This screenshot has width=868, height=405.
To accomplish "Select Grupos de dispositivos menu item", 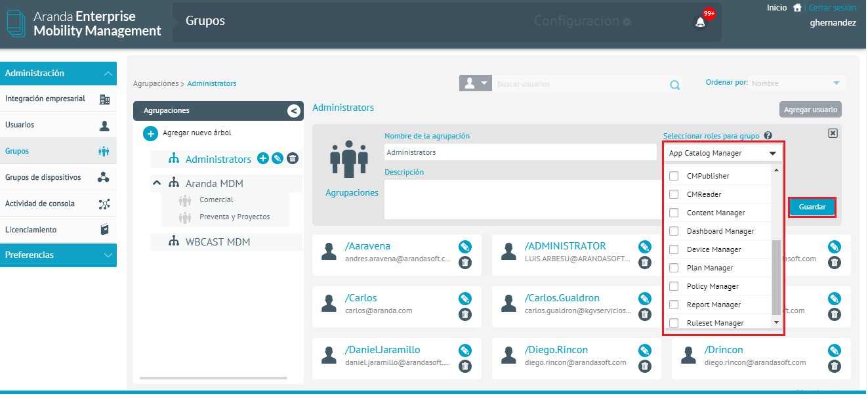I will pyautogui.click(x=58, y=177).
